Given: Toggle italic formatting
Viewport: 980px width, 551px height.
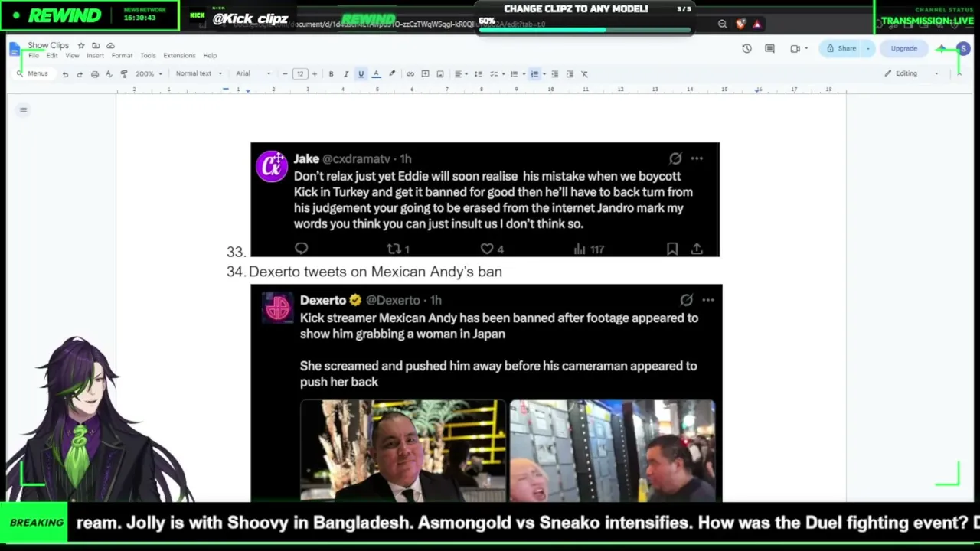Looking at the screenshot, I should point(346,74).
